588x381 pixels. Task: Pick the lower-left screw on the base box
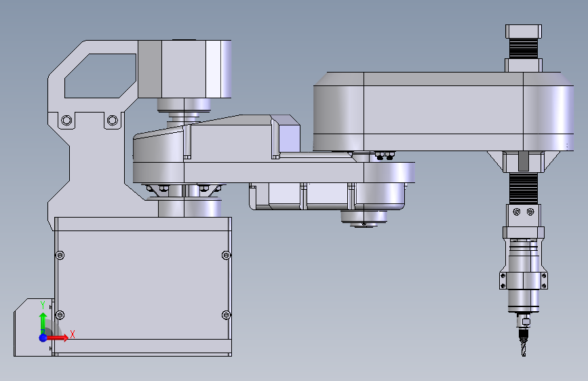pyautogui.click(x=60, y=315)
